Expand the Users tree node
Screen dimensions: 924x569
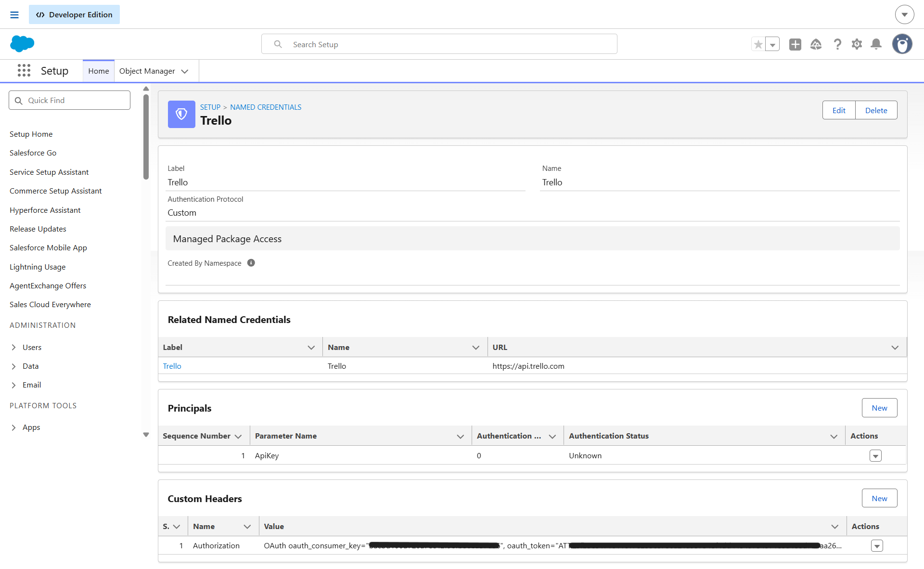(13, 347)
